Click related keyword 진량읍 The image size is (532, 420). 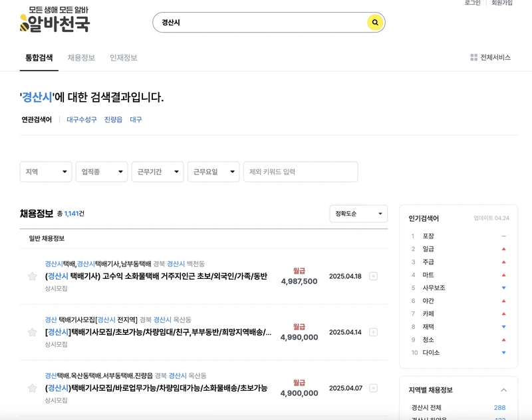point(113,120)
